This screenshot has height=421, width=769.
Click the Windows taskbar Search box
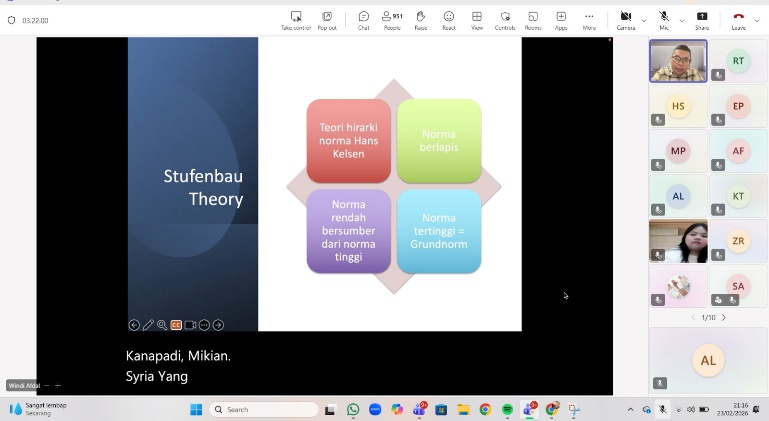click(x=264, y=409)
